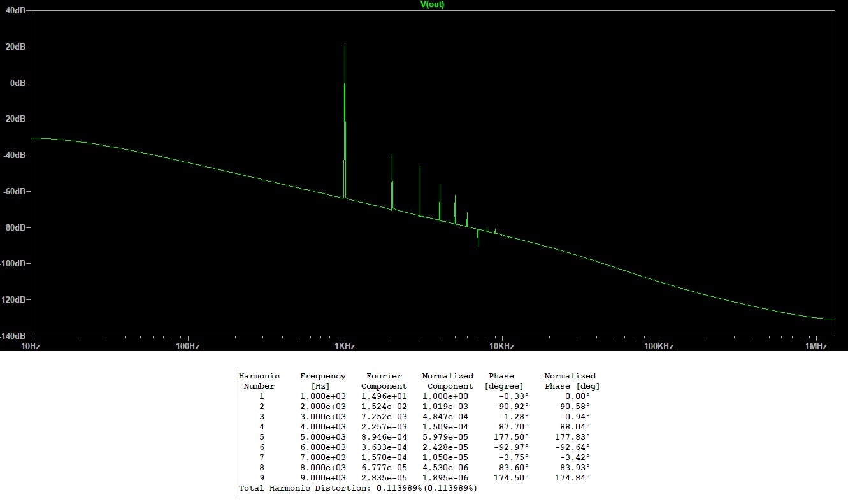848x504 pixels.
Task: Click the -40dB axis label
Action: (13, 155)
